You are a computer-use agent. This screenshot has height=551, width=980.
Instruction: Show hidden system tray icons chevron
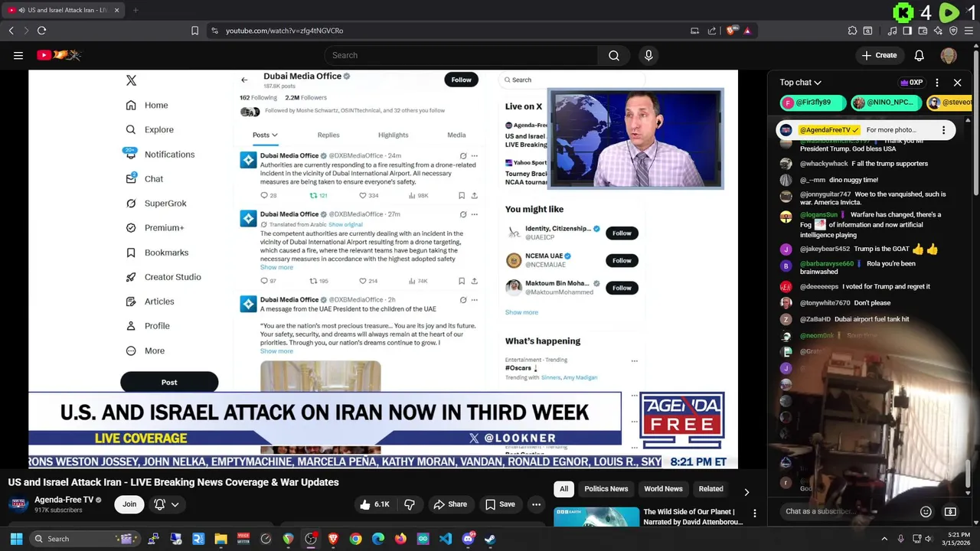pos(884,539)
